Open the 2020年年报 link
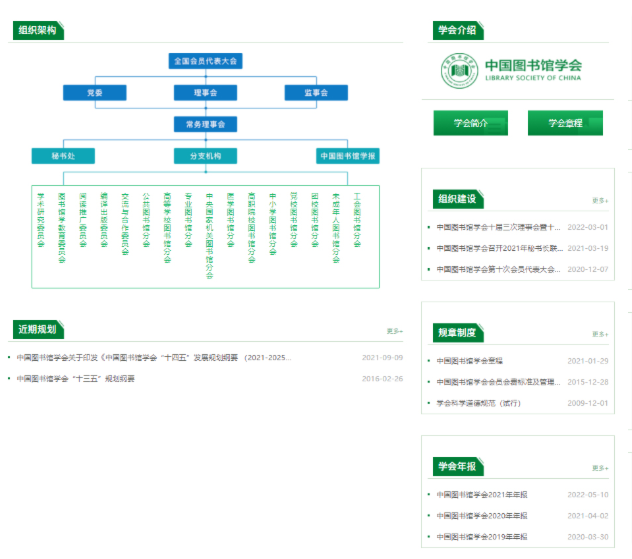This screenshot has width=632, height=559. coord(482,515)
